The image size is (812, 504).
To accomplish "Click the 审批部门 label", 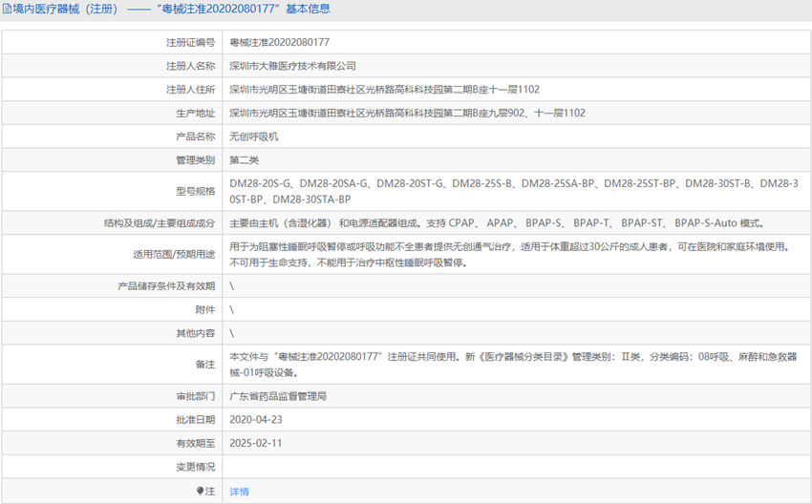I will pyautogui.click(x=195, y=396).
